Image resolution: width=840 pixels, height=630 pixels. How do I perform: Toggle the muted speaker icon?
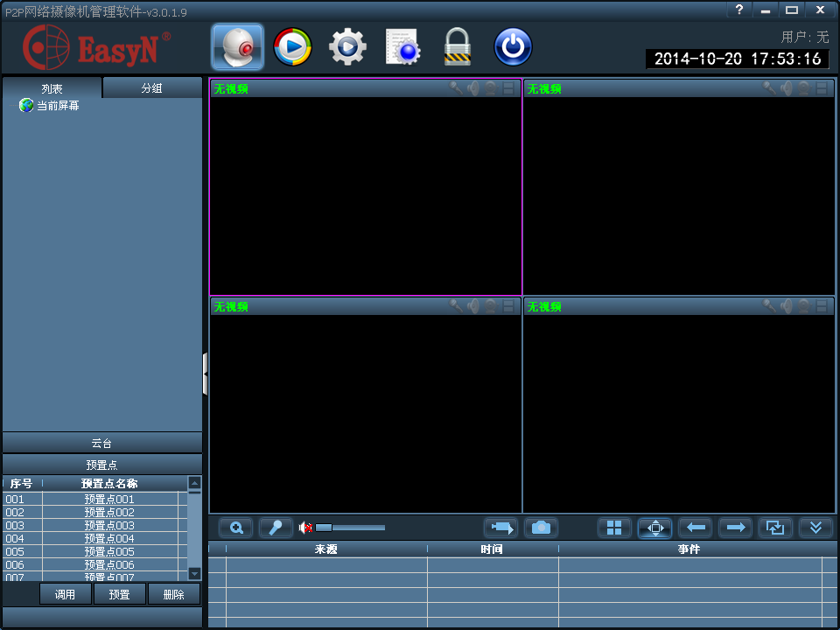pyautogui.click(x=305, y=528)
